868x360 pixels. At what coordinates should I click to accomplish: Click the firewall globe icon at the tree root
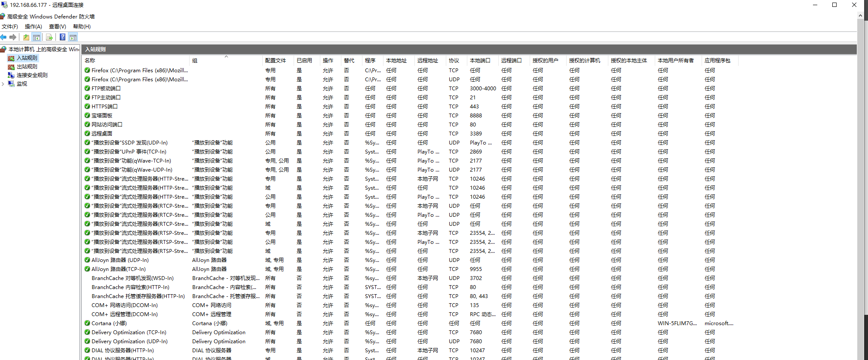(3, 49)
